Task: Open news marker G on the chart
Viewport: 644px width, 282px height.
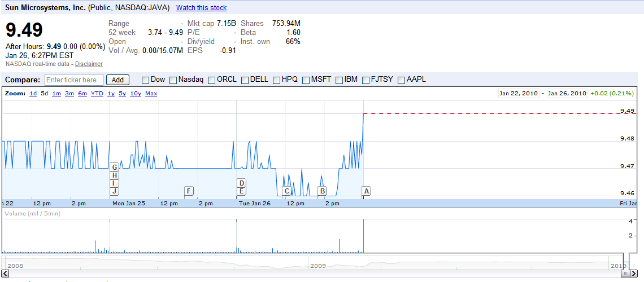Action: coord(114,167)
